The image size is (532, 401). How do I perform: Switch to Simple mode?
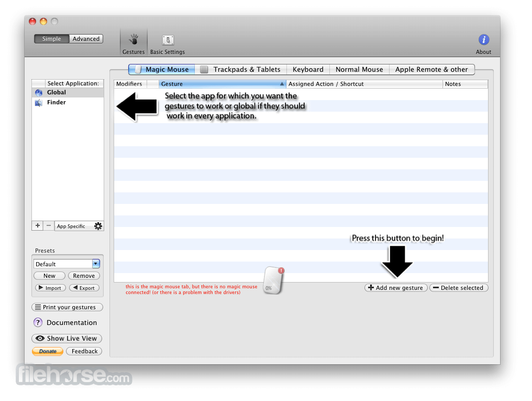51,39
